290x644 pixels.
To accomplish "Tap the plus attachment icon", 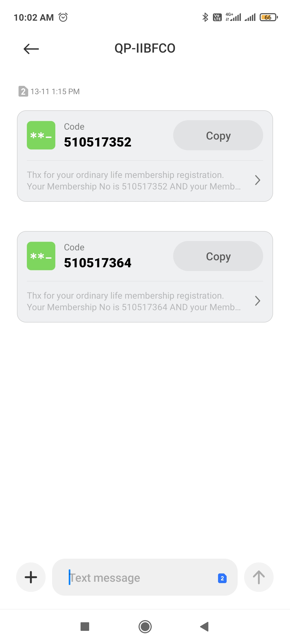I will click(31, 577).
